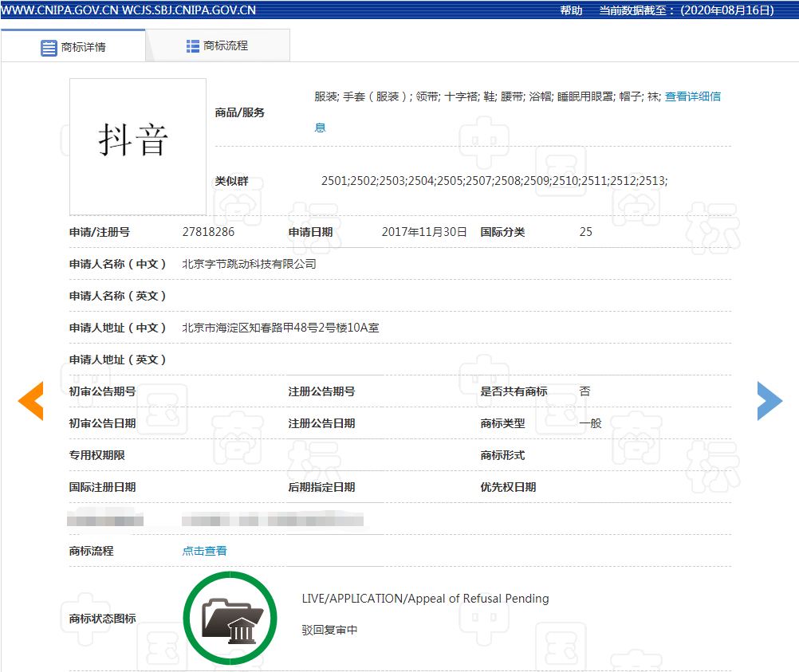Go to previous trademark with orange arrow

pos(31,400)
